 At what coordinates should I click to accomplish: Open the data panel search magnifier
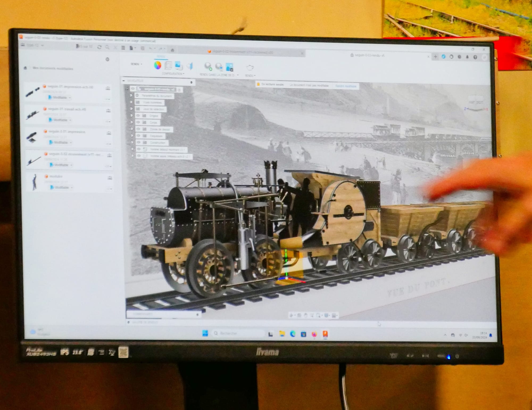107,47
